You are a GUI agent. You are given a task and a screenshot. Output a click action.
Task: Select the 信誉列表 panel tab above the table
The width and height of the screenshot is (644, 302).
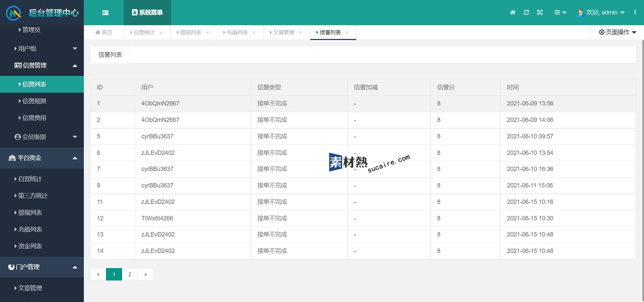coord(110,55)
